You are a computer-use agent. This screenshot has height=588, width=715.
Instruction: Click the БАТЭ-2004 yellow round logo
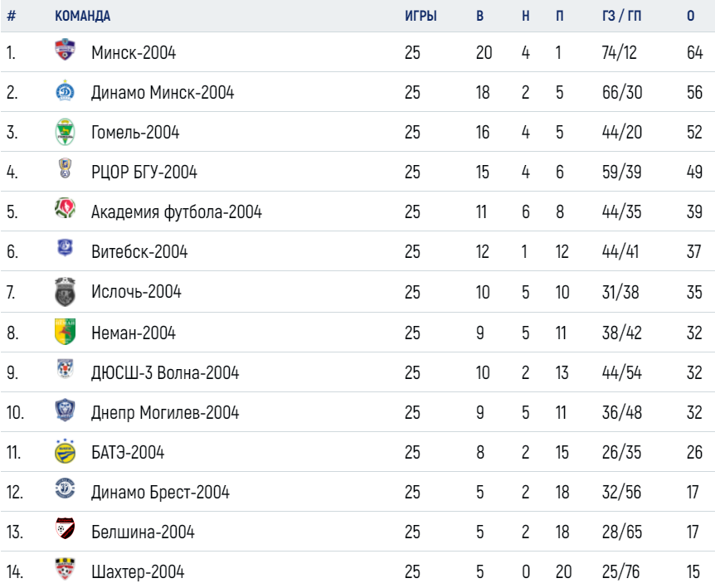(65, 451)
